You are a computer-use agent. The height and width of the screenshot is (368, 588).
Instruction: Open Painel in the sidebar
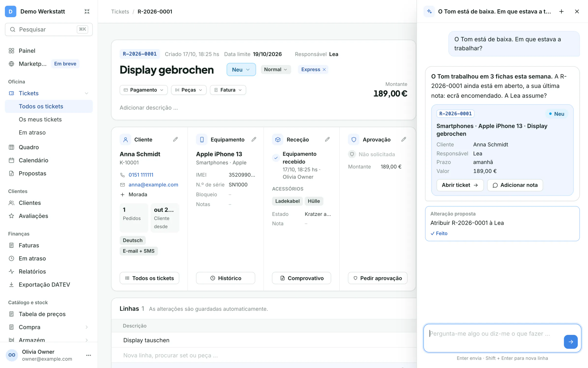49,51
